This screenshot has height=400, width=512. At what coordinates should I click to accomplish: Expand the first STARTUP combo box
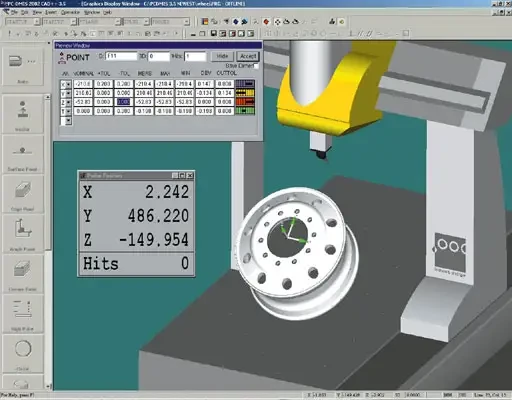click(37, 22)
